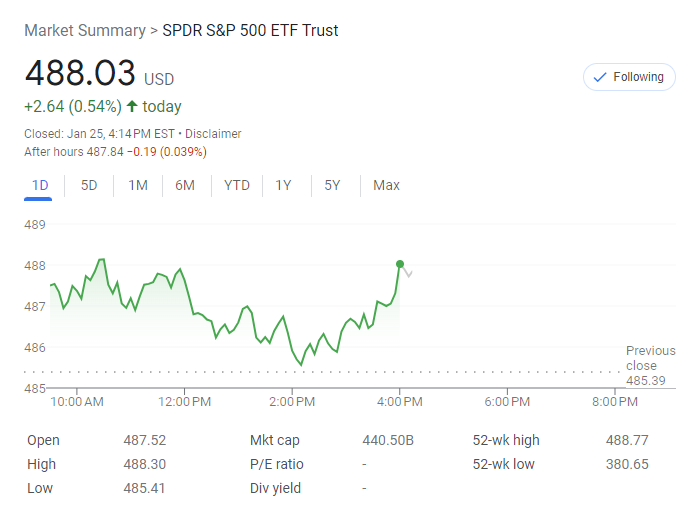Toggle the Following button
689x510 pixels.
[x=629, y=77]
